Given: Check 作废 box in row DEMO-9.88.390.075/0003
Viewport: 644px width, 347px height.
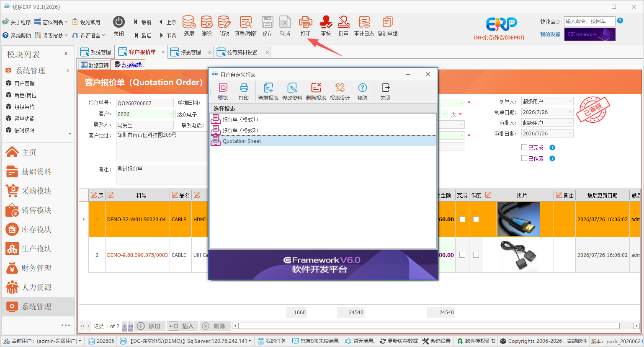Looking at the screenshot, I should tap(476, 255).
